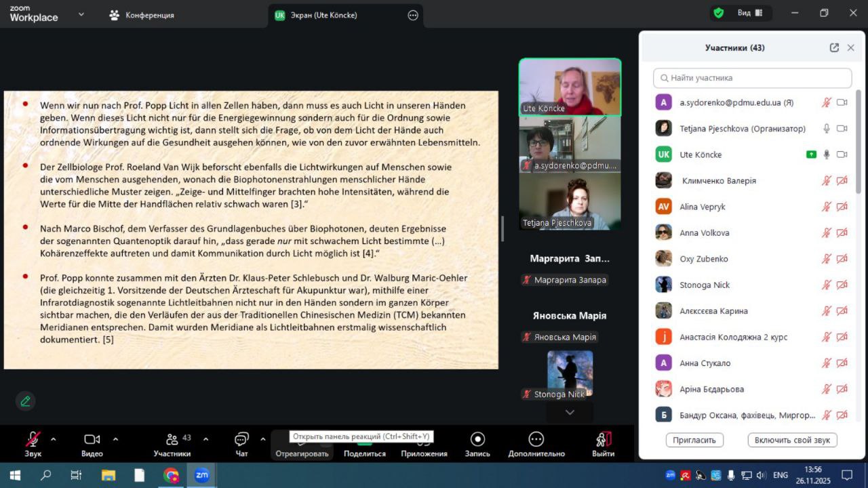Expand video options arrow beside Видео

tap(115, 439)
